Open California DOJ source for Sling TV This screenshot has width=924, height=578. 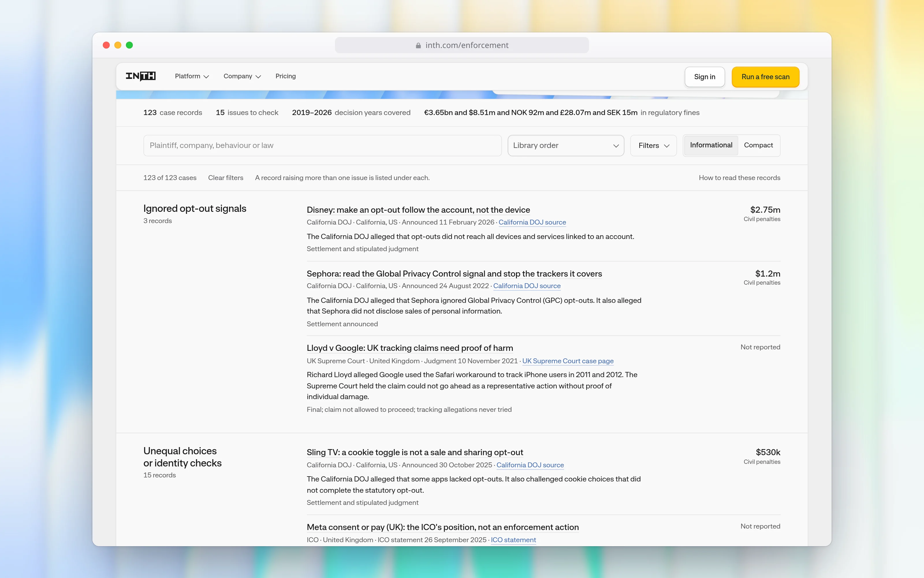pyautogui.click(x=530, y=465)
